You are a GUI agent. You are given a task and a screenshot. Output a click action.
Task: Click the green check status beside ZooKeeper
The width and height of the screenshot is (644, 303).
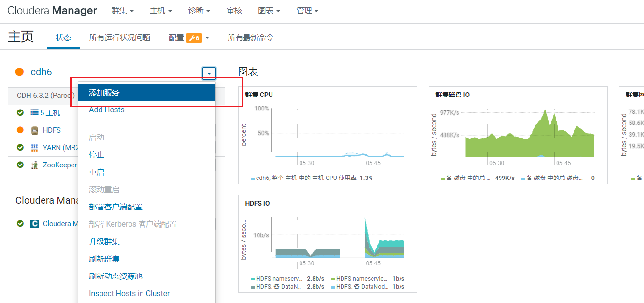pos(20,165)
